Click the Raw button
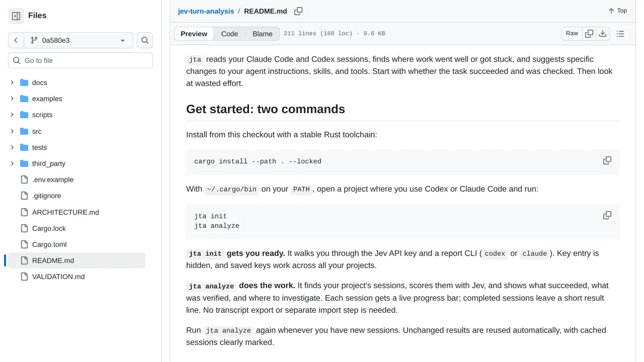 tap(572, 34)
